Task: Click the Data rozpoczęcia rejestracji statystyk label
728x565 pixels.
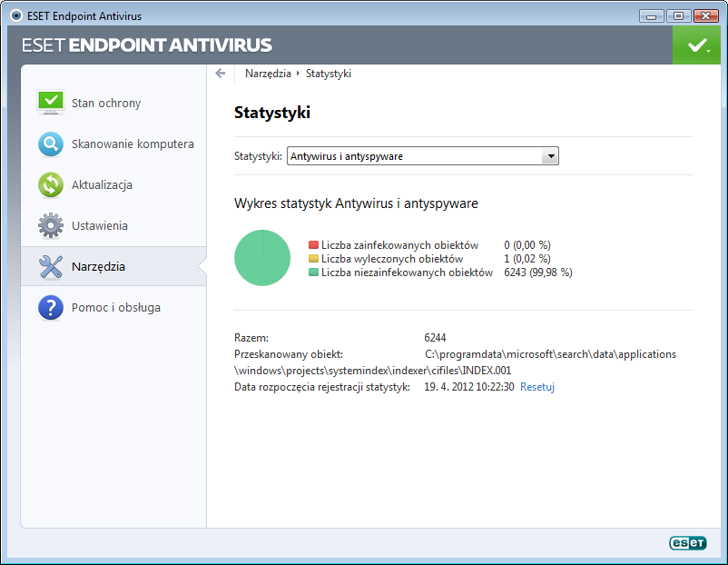Action: click(x=322, y=387)
